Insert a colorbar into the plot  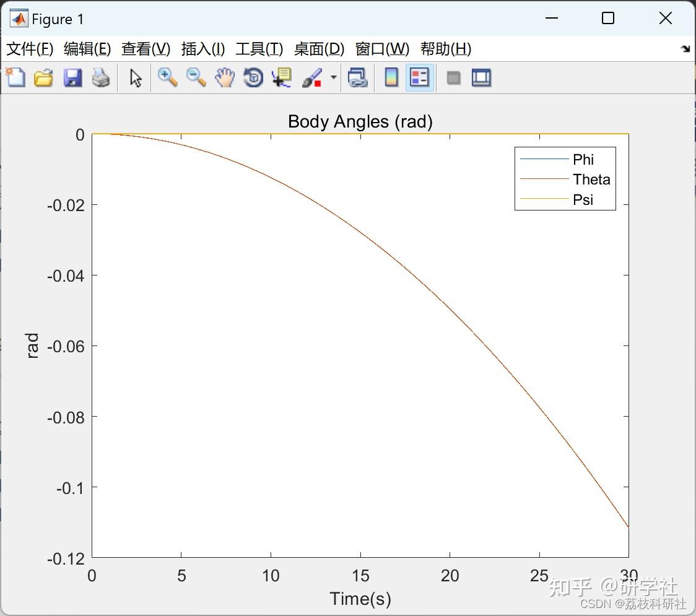pos(391,77)
